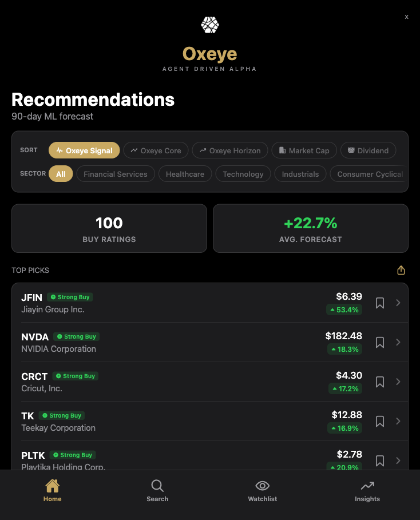Click the Oxeye logo at the top
The height and width of the screenshot is (520, 420).
pos(209,24)
